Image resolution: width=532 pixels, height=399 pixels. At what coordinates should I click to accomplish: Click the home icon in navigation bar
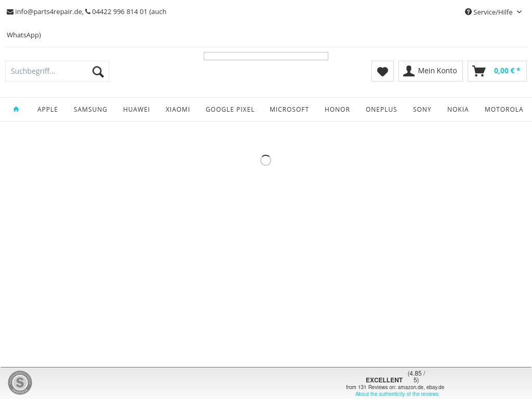coord(16,109)
